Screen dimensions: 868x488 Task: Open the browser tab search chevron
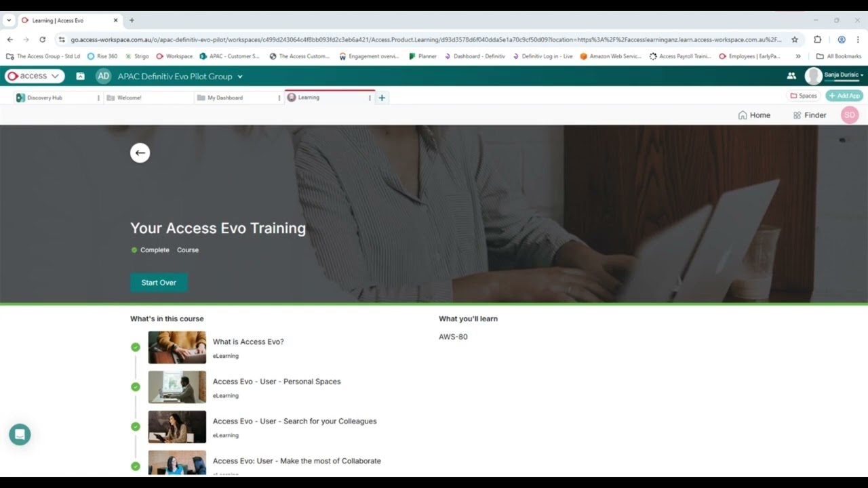coord(9,20)
